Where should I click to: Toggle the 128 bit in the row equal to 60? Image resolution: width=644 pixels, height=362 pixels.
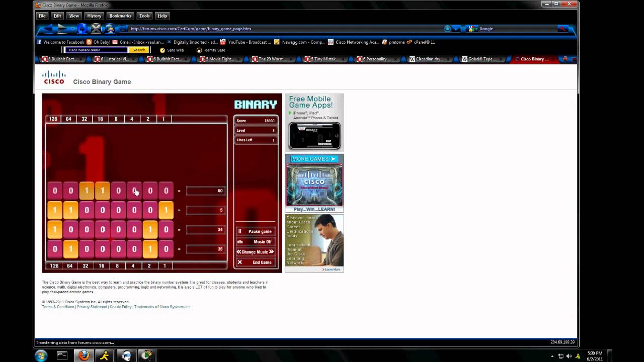(x=55, y=191)
